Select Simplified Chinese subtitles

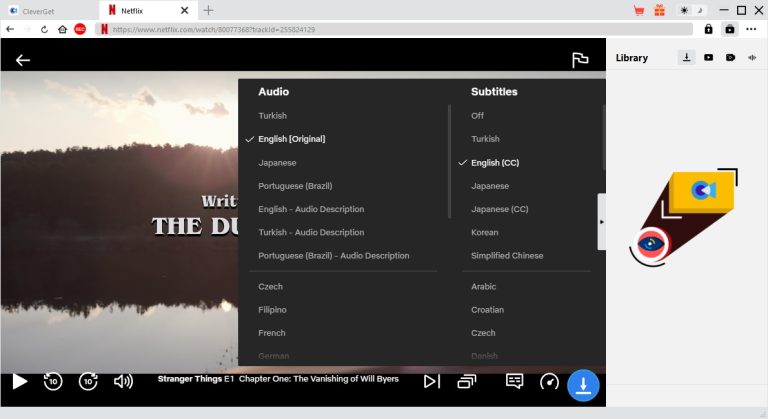click(x=507, y=255)
